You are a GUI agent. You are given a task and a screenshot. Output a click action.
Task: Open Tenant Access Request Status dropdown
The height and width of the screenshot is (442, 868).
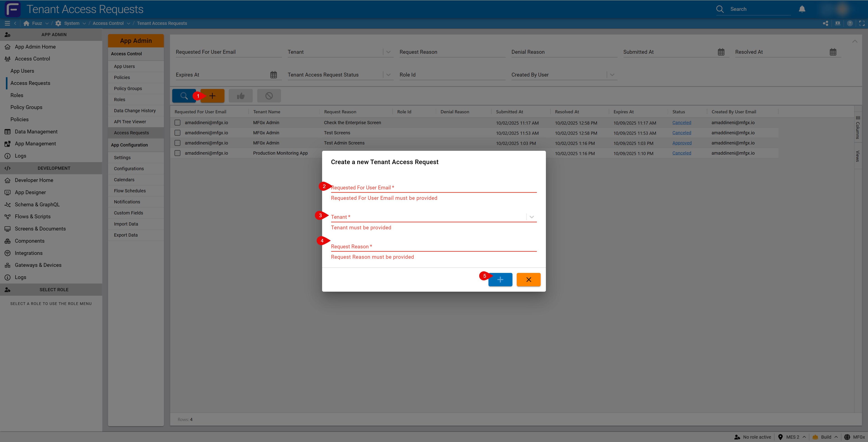tap(388, 75)
